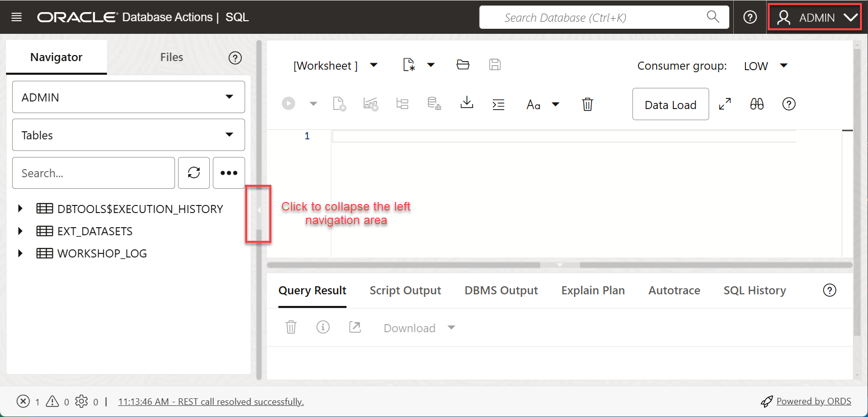
Task: Click the search magnifier icon
Action: pyautogui.click(x=713, y=17)
